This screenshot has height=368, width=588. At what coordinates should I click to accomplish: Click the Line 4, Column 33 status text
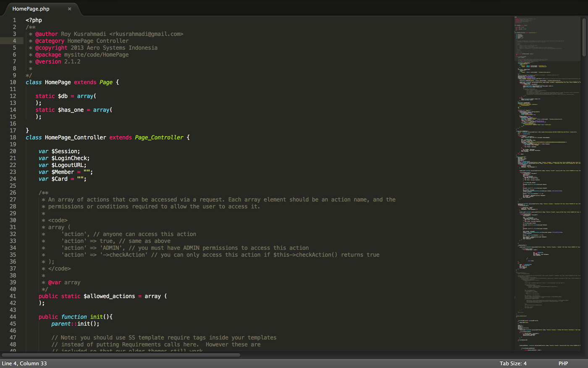(24, 363)
